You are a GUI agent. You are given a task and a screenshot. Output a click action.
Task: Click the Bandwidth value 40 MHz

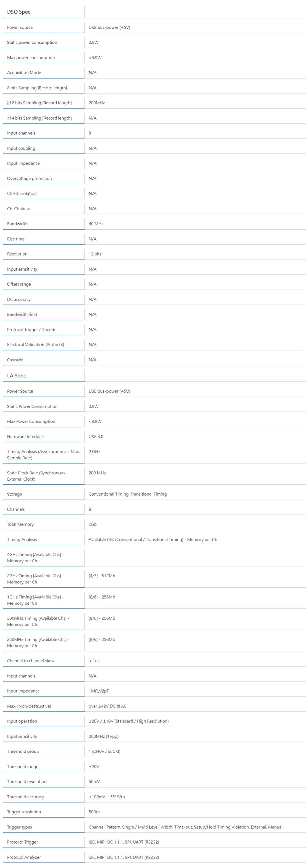(x=96, y=224)
